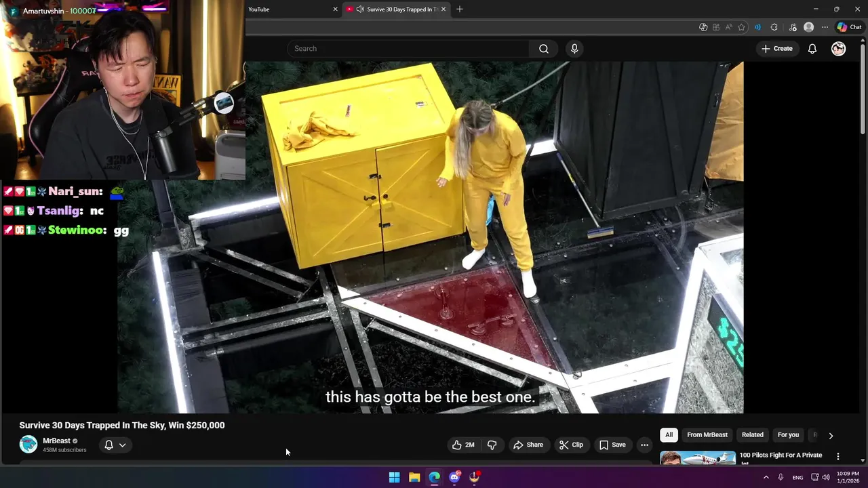Dislike the video with thumbs-down
868x488 pixels.
click(492, 445)
